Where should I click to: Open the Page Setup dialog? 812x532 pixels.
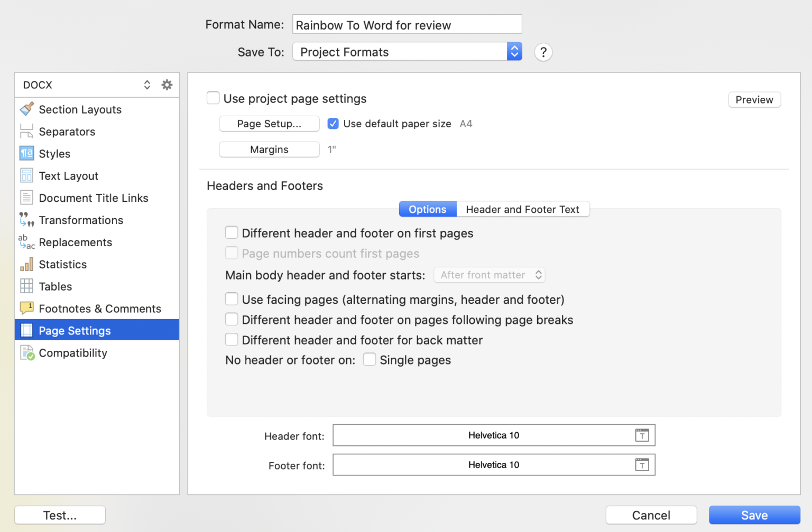(x=269, y=123)
